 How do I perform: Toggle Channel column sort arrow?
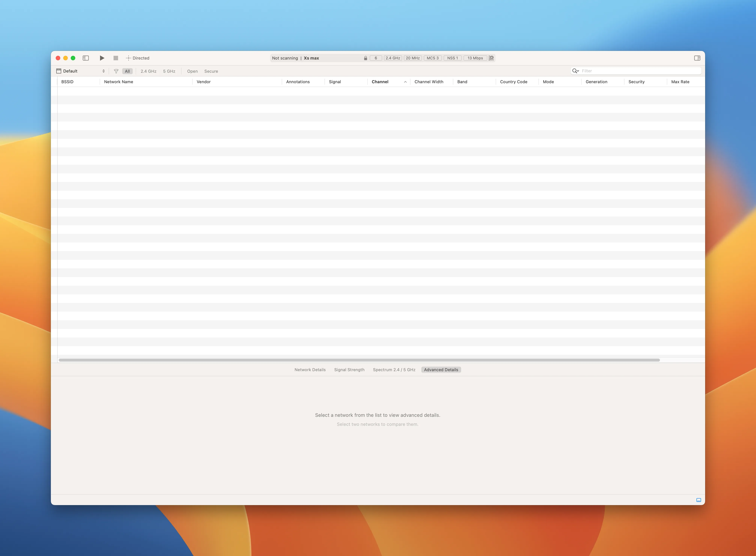coord(405,82)
